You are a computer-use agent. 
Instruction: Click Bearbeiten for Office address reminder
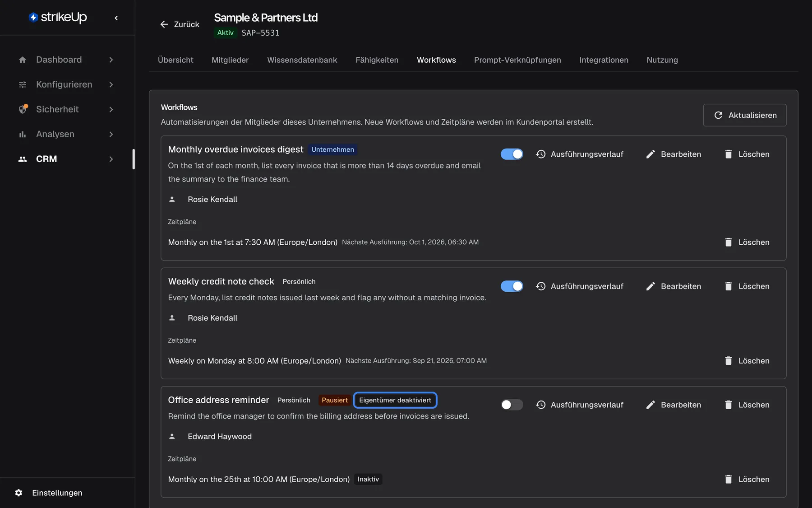coord(674,405)
